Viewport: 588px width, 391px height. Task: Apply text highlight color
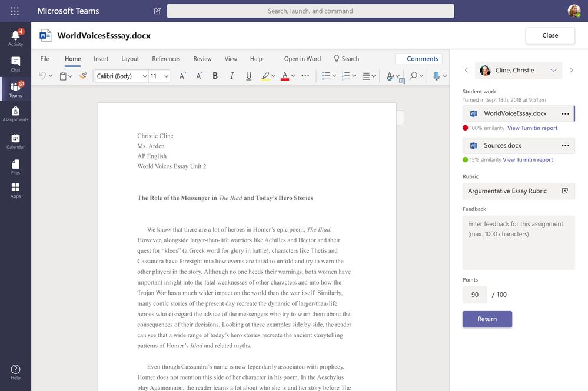(x=265, y=76)
